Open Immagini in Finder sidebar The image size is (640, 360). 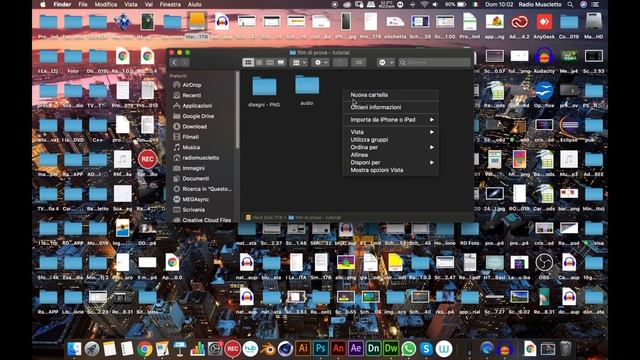coord(193,168)
